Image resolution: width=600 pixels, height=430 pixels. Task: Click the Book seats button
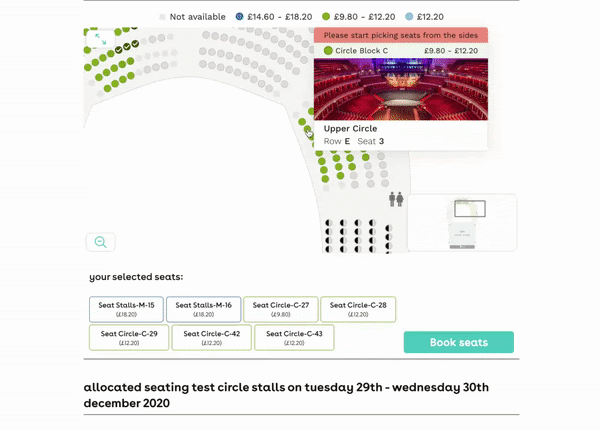point(458,342)
